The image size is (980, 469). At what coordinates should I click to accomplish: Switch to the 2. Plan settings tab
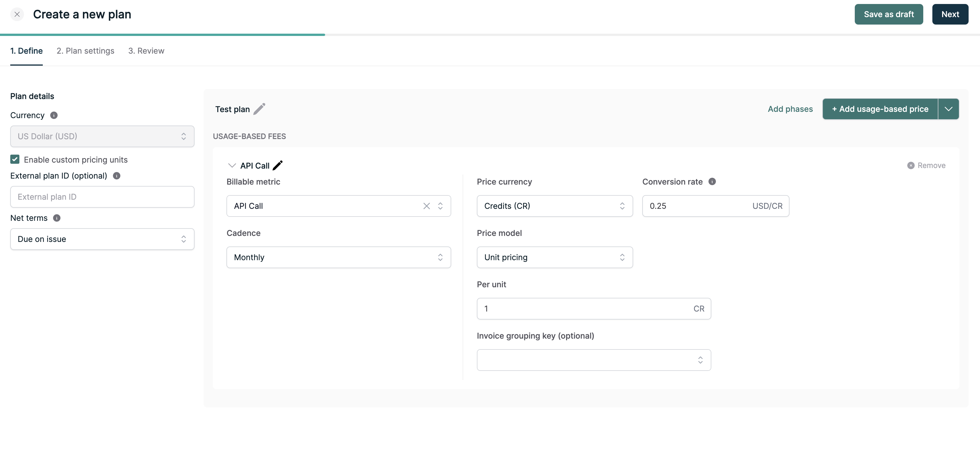tap(85, 50)
